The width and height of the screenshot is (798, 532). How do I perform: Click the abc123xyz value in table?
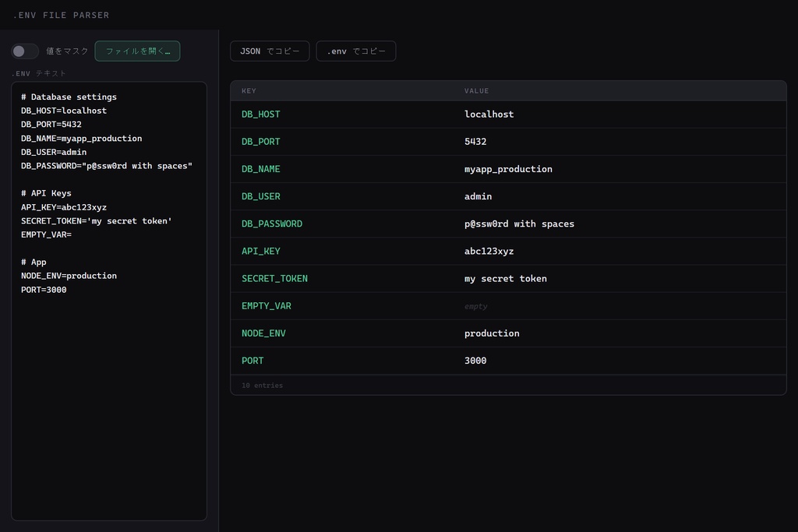coord(489,252)
